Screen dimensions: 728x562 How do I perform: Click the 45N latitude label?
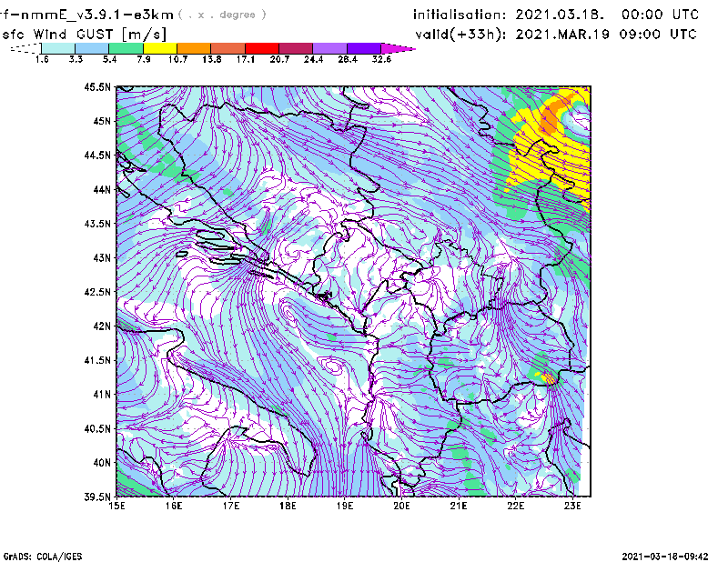click(x=102, y=121)
